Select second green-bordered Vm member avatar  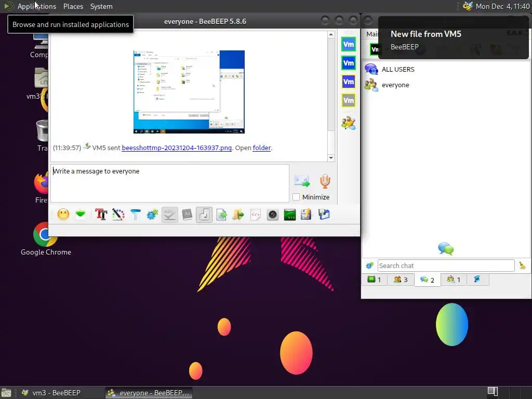[349, 63]
